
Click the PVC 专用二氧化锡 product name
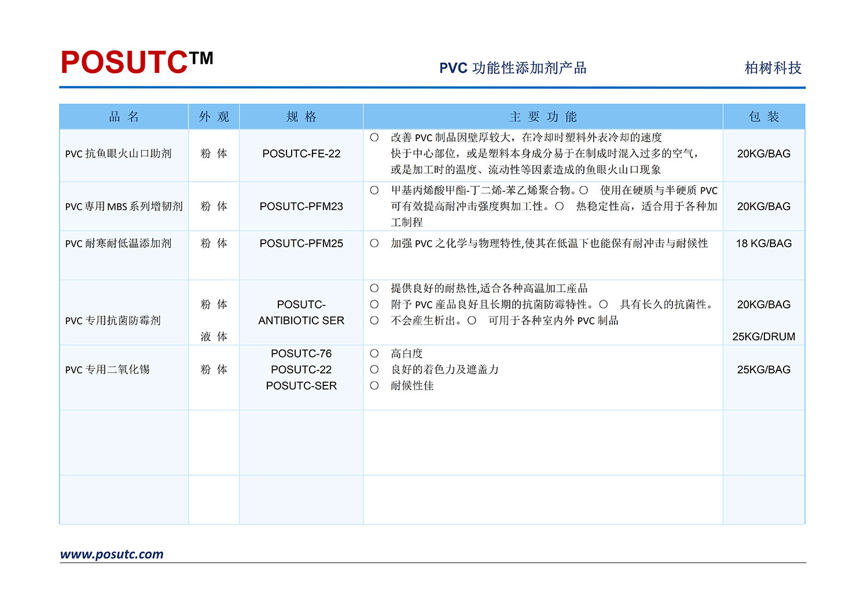108,370
